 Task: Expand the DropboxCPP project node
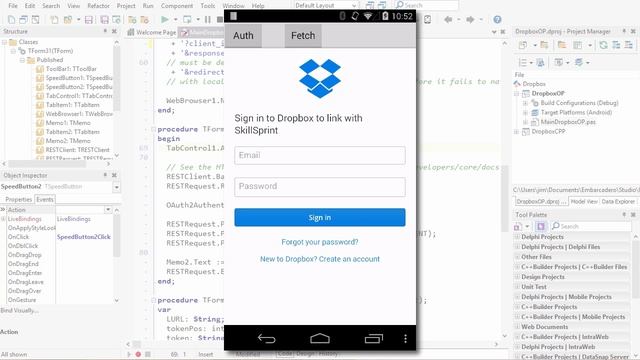[x=516, y=131]
